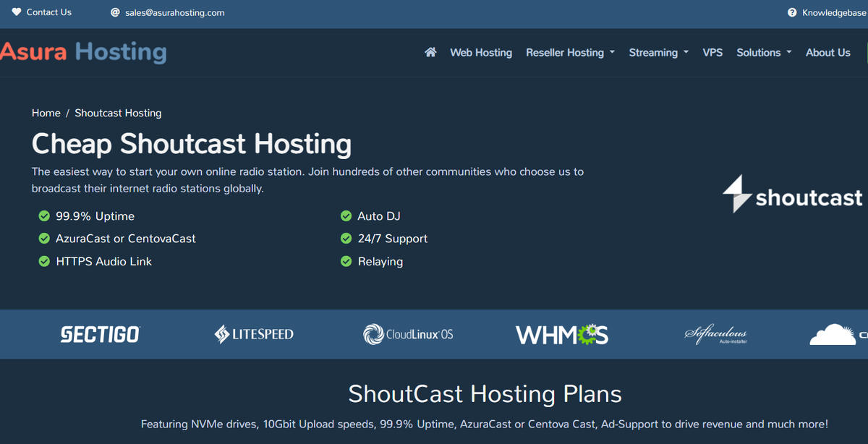This screenshot has width=868, height=444.
Task: Expand the Reseller Hosting dropdown menu
Action: 571,53
